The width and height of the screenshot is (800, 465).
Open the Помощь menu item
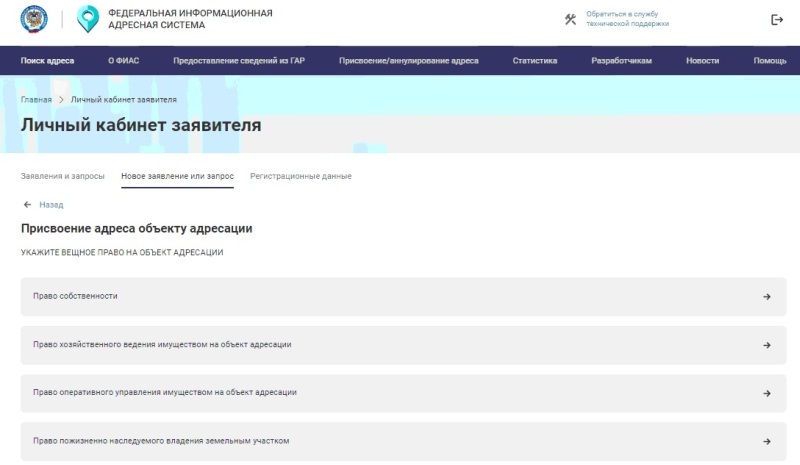(770, 61)
